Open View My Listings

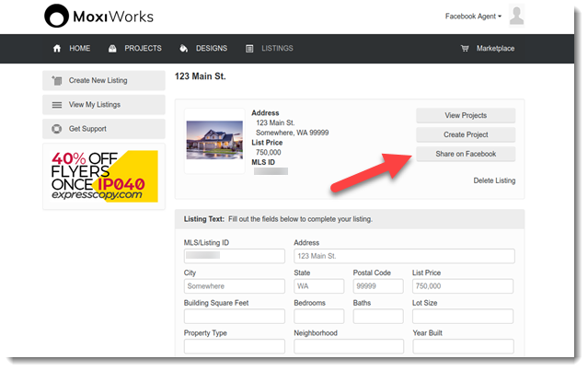pos(103,105)
